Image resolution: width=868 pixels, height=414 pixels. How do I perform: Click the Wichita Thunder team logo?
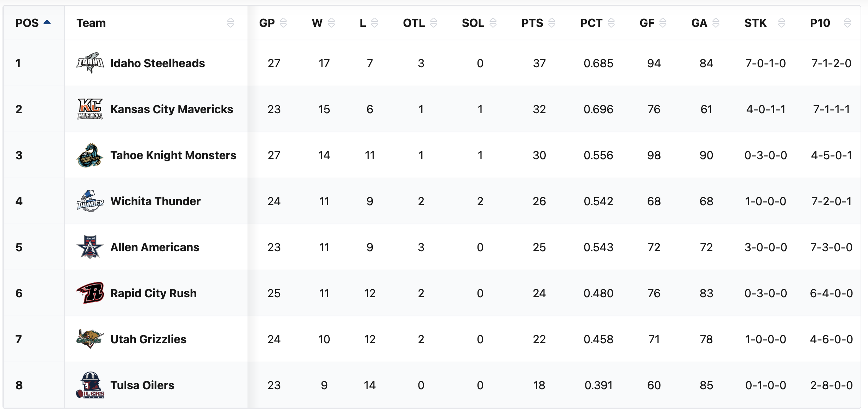(90, 201)
